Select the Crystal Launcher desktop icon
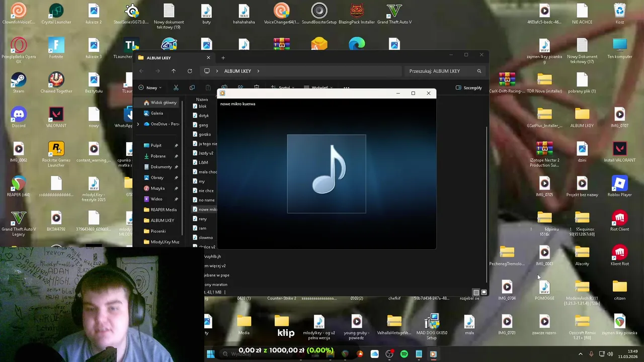 (56, 14)
